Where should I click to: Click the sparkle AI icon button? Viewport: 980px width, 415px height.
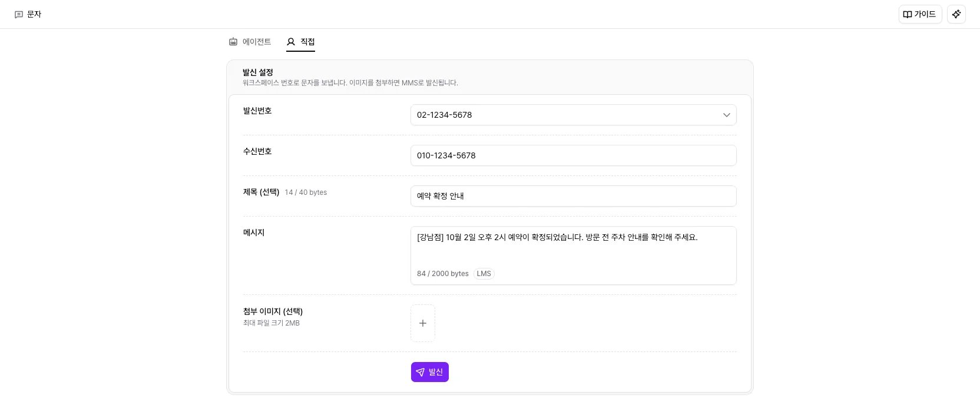pos(956,14)
